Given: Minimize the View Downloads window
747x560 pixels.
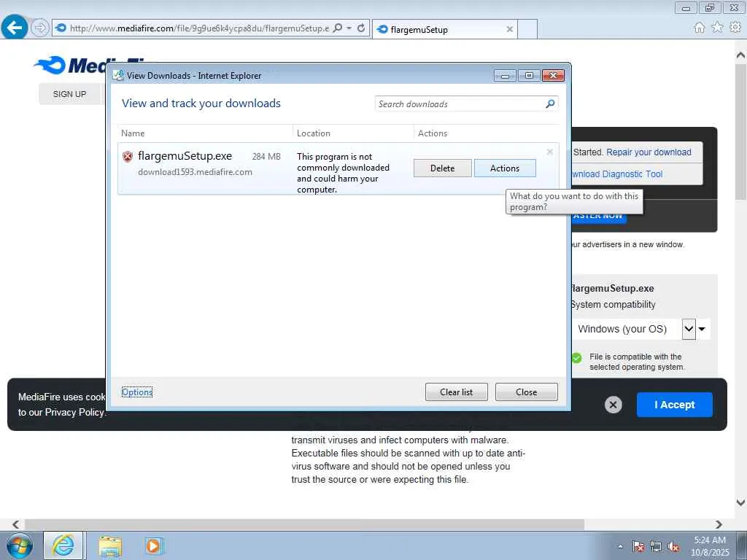Looking at the screenshot, I should (x=505, y=76).
